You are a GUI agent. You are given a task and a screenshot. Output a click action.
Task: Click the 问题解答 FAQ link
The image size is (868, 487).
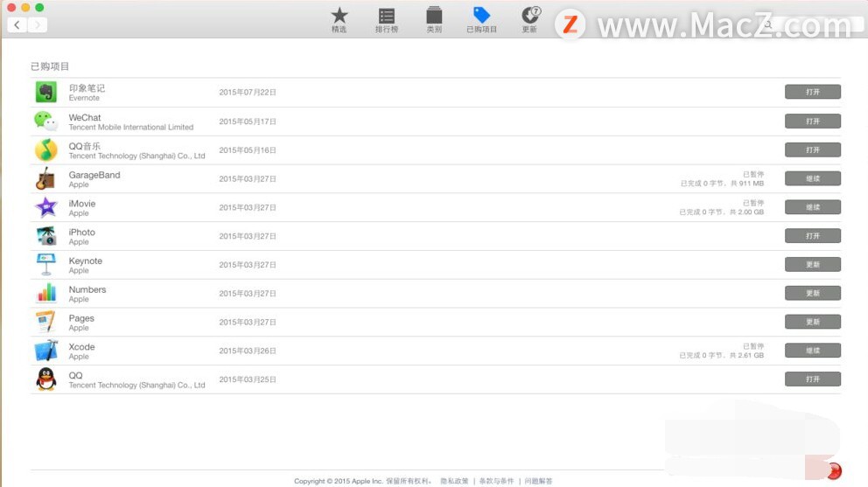pyautogui.click(x=539, y=481)
